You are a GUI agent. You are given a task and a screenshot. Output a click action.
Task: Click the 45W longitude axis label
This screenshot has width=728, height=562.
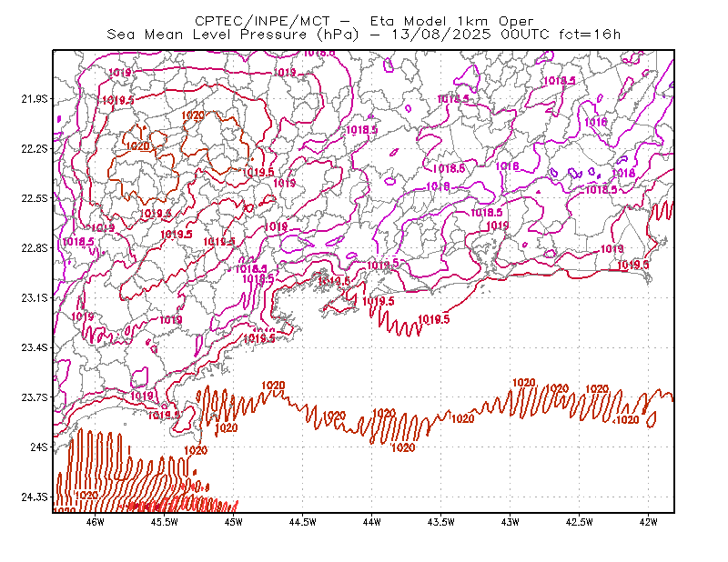click(x=234, y=522)
